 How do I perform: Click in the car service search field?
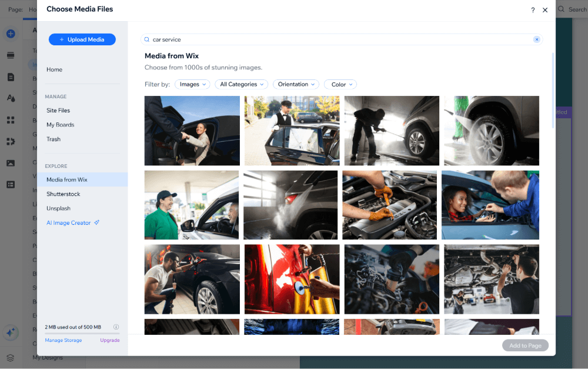coord(335,39)
